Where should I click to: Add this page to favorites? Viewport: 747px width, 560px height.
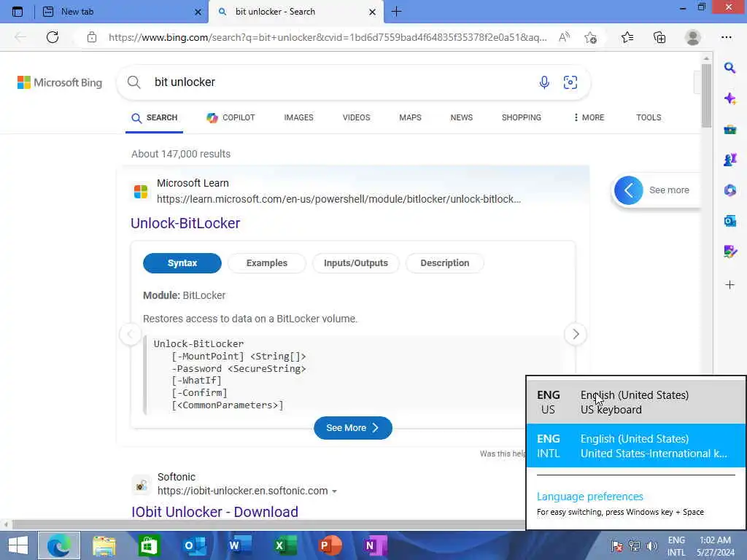pos(591,37)
